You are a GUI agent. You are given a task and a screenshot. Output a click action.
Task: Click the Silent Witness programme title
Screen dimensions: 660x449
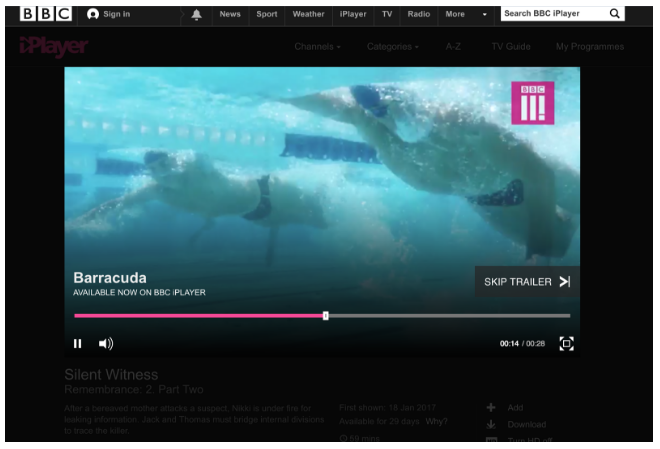coord(111,375)
